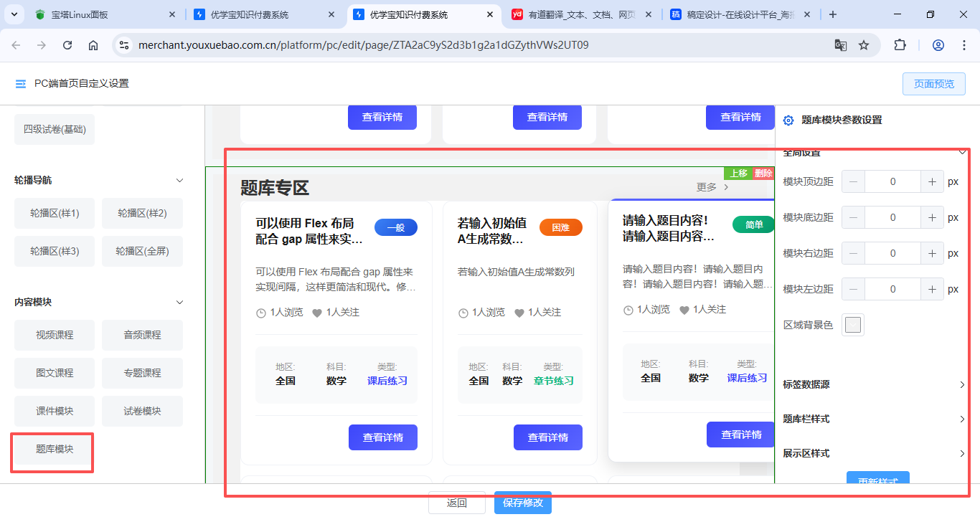Image resolution: width=980 pixels, height=522 pixels.
Task: Decrease 模块底边距 with the minus button
Action: [853, 218]
